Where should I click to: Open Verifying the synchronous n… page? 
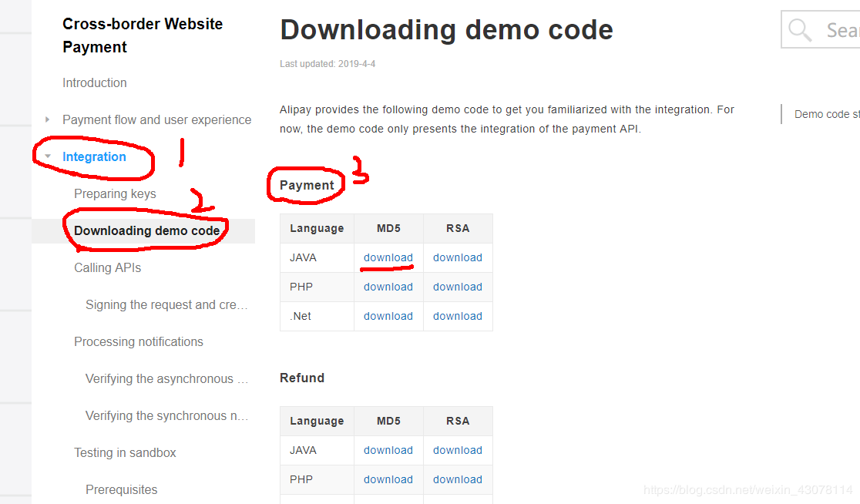pos(166,415)
